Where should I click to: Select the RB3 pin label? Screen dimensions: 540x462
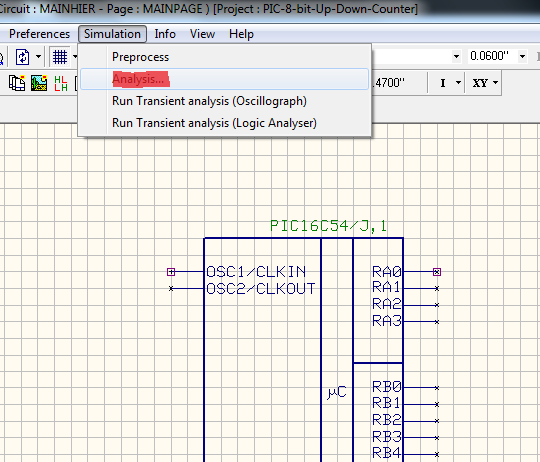pos(387,436)
